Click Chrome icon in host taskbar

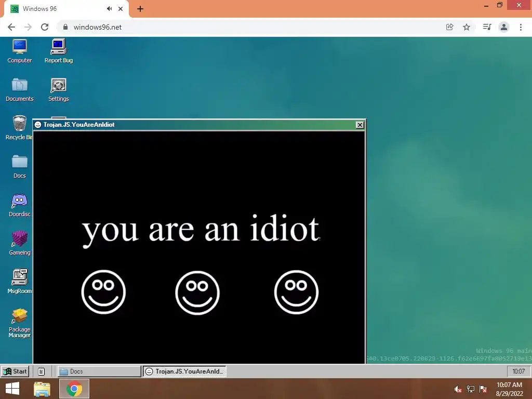tap(74, 389)
